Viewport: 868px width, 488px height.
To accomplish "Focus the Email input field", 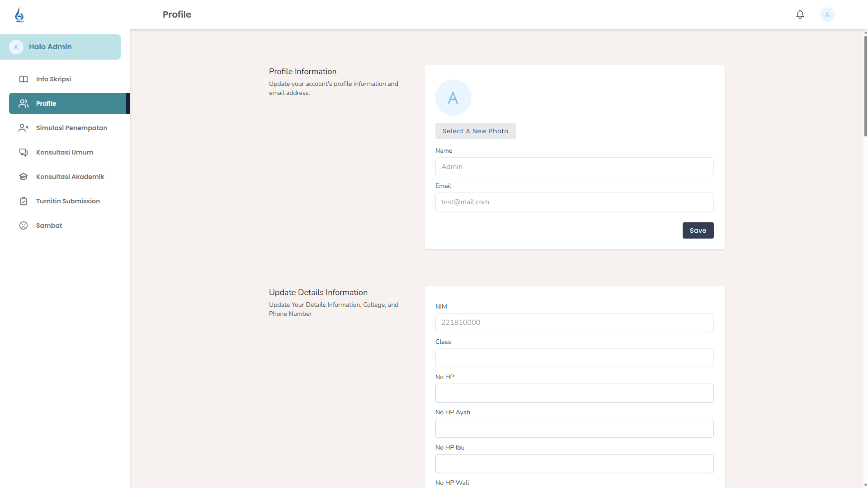I will point(574,202).
